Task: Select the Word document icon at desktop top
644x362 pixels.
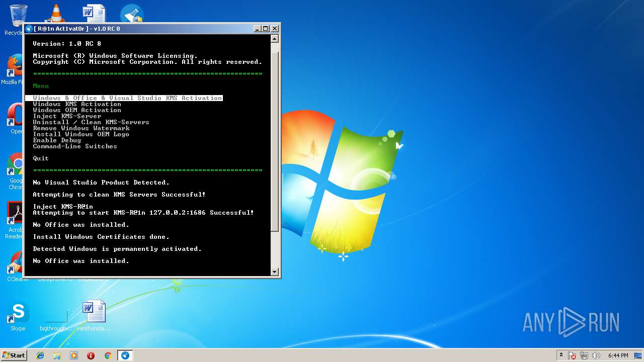Action: [94, 14]
